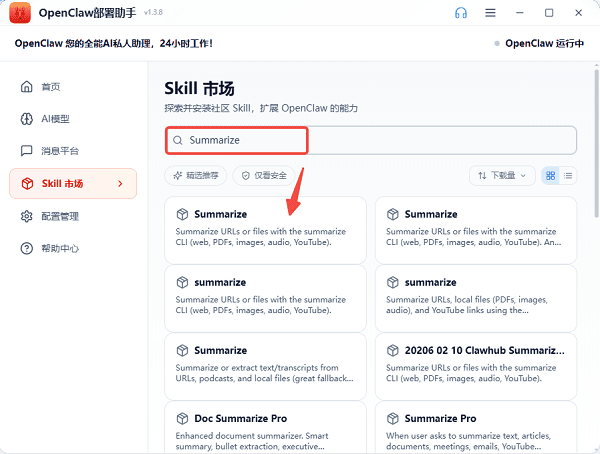Click the 配置管理 gear icon
This screenshot has width=600, height=454.
pyautogui.click(x=26, y=216)
